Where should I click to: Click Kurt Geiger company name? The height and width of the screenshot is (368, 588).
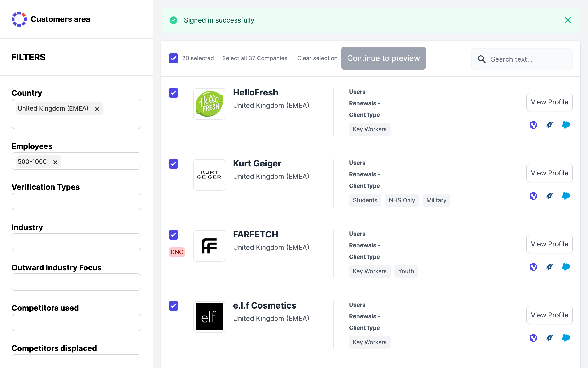click(x=257, y=164)
